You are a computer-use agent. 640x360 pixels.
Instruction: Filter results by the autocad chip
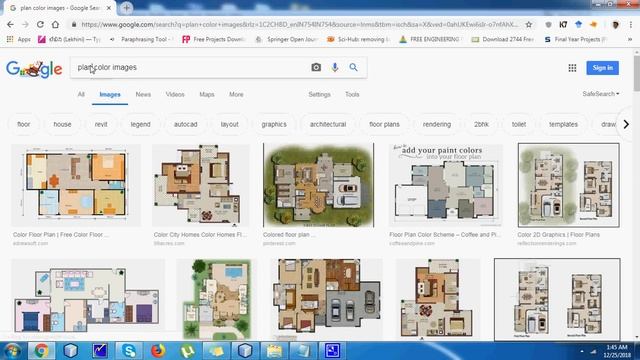point(185,124)
